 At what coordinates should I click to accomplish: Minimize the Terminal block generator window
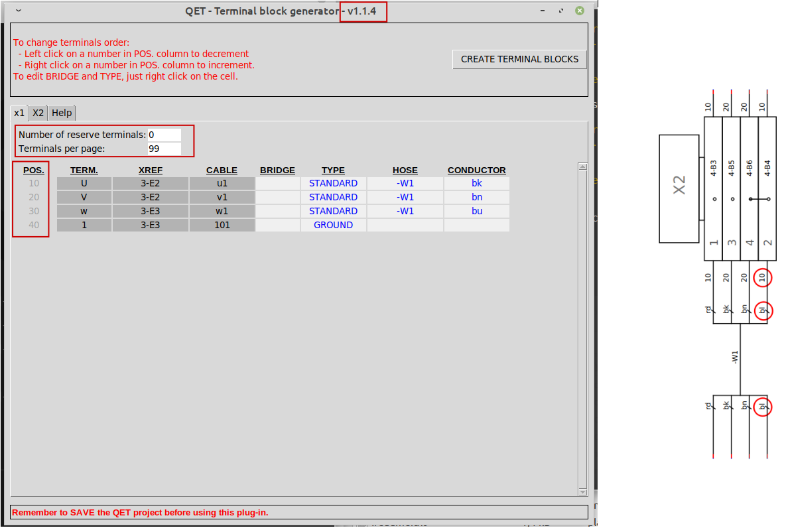click(543, 11)
